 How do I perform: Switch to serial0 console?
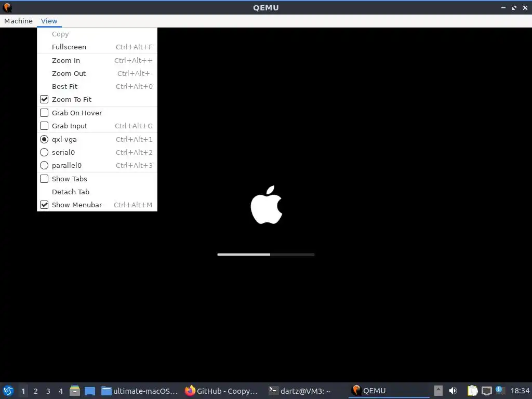pos(97,152)
